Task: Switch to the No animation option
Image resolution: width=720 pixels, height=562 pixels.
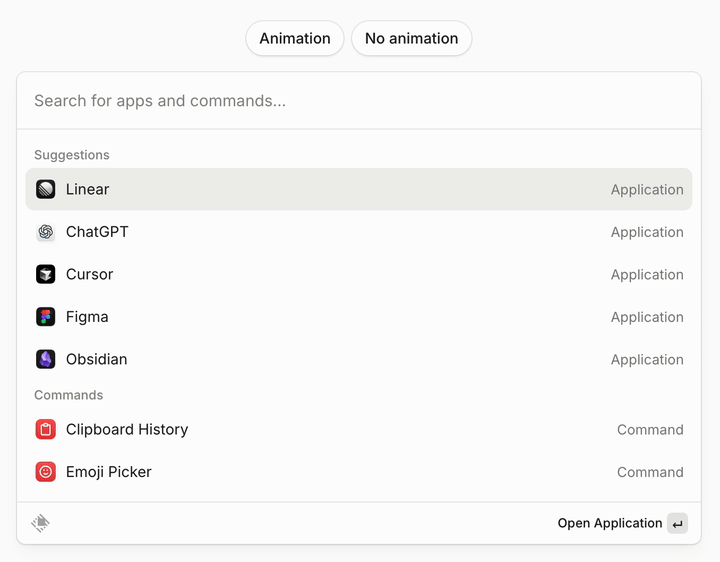Action: [x=411, y=38]
